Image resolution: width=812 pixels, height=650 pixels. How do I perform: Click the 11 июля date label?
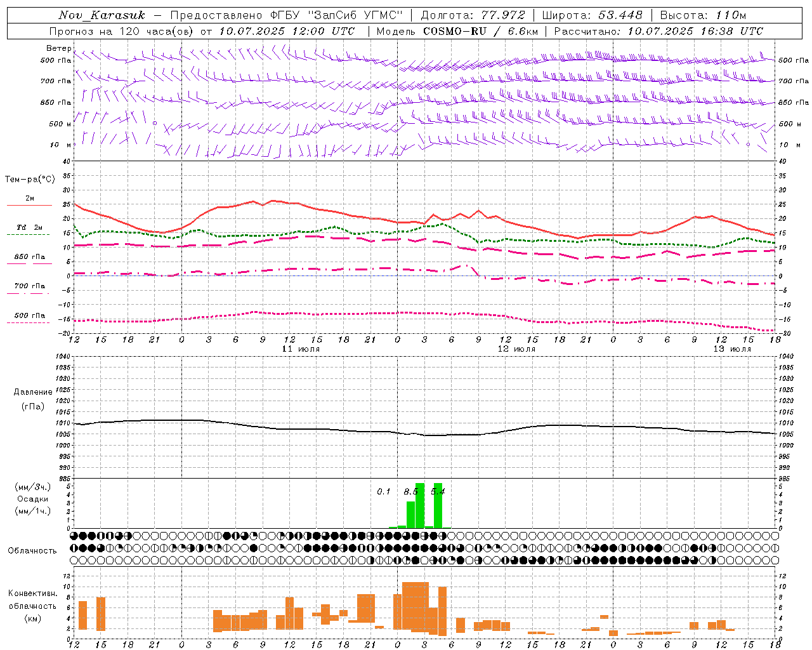pyautogui.click(x=301, y=349)
